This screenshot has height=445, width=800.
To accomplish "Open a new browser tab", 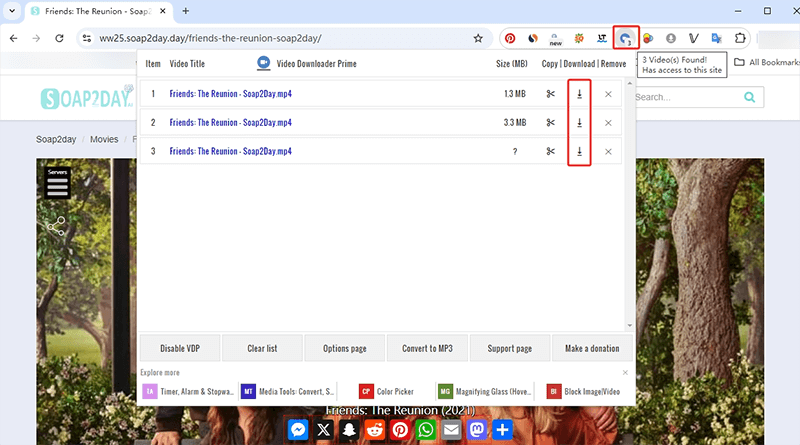I will 186,11.
